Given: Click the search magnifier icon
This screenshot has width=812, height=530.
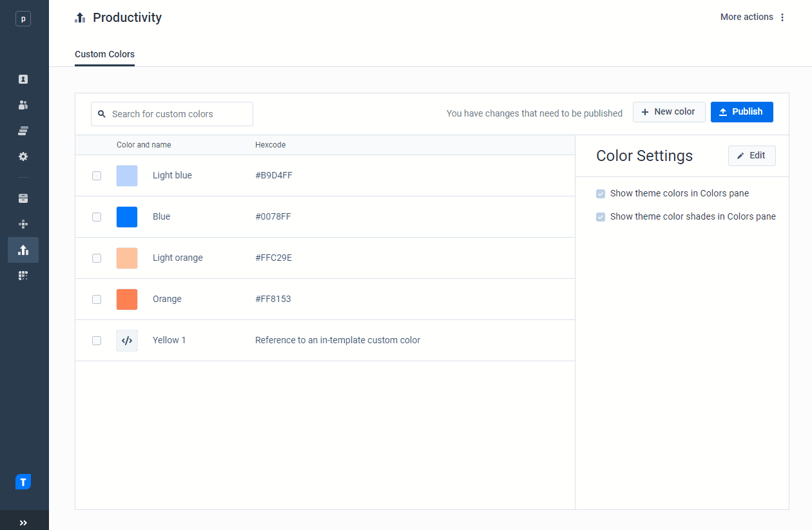Looking at the screenshot, I should click(x=102, y=114).
